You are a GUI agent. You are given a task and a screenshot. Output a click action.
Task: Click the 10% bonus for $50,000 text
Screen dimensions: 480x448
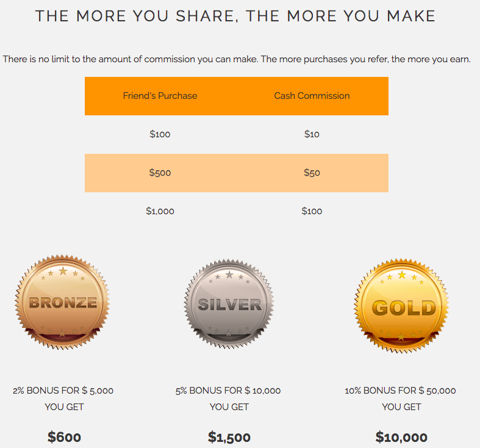click(400, 391)
